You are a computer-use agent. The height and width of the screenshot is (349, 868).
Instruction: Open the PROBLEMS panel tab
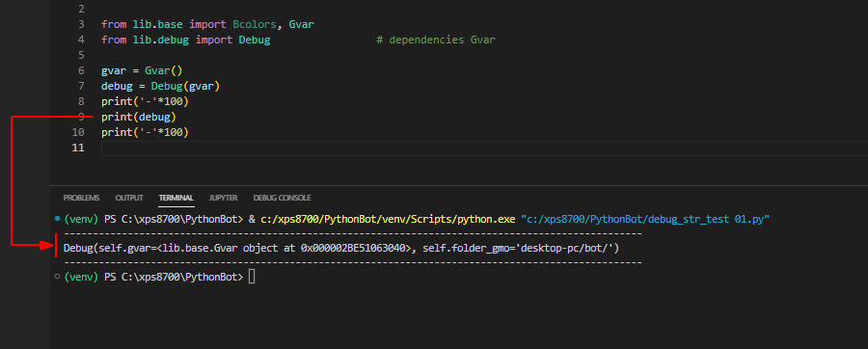click(x=81, y=198)
